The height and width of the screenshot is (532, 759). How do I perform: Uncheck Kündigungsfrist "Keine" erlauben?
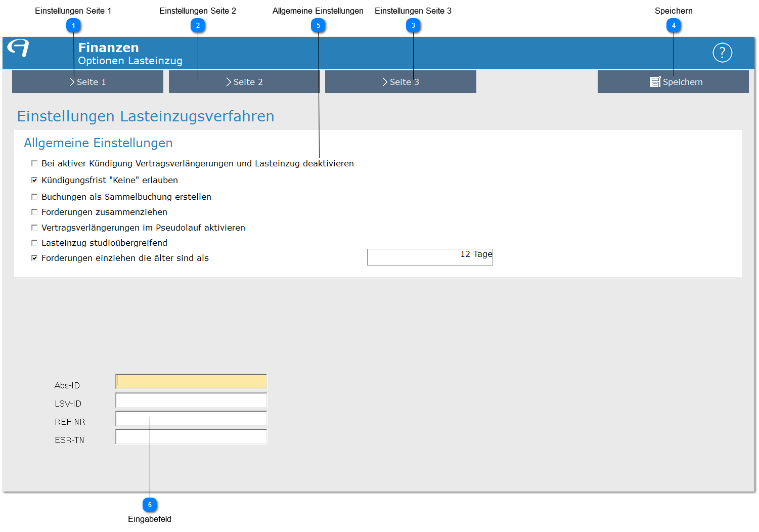(x=34, y=180)
